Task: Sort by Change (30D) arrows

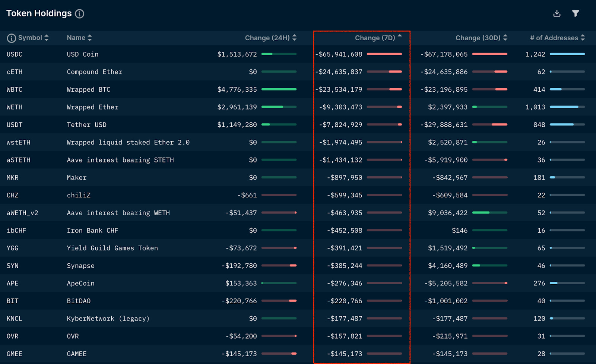Action: [x=505, y=38]
